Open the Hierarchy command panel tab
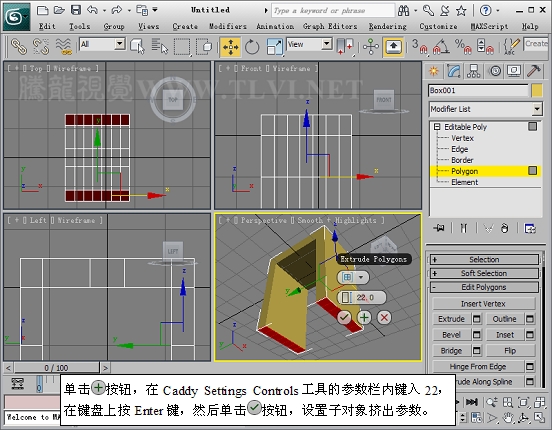 pyautogui.click(x=473, y=71)
